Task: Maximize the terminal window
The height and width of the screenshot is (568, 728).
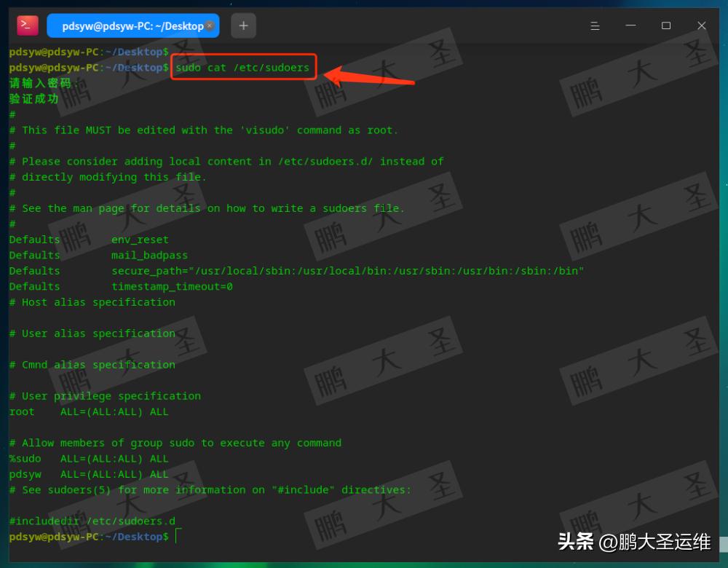Action: click(x=666, y=25)
